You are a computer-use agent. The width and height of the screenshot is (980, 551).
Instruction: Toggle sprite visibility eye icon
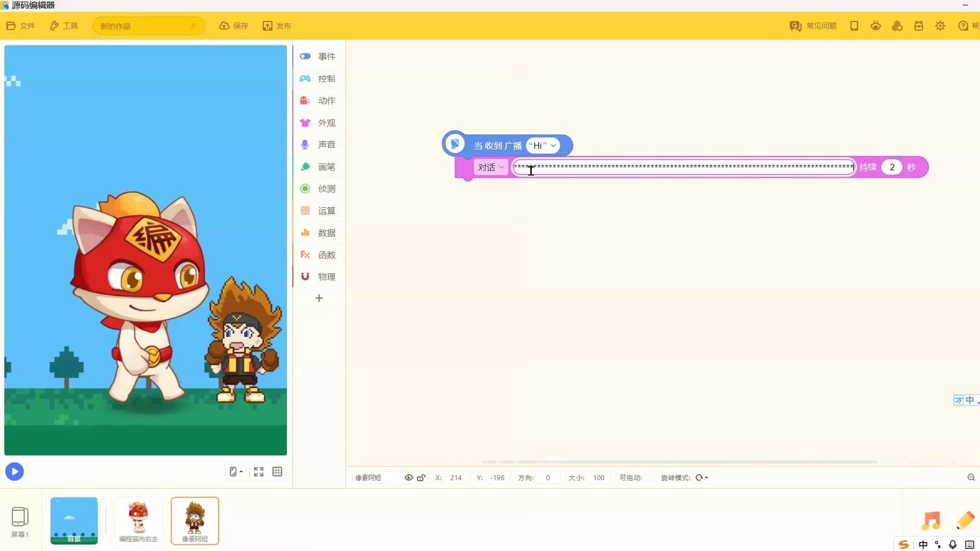(x=408, y=478)
